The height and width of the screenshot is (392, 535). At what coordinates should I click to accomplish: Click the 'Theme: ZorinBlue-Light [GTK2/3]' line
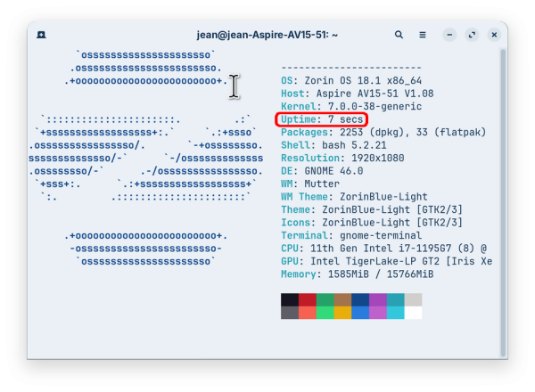[372, 209]
